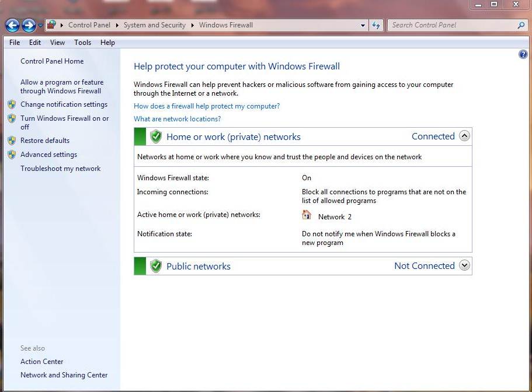The height and width of the screenshot is (392, 532).
Task: Open Turn Windows Firewall on or off
Action: (64, 123)
